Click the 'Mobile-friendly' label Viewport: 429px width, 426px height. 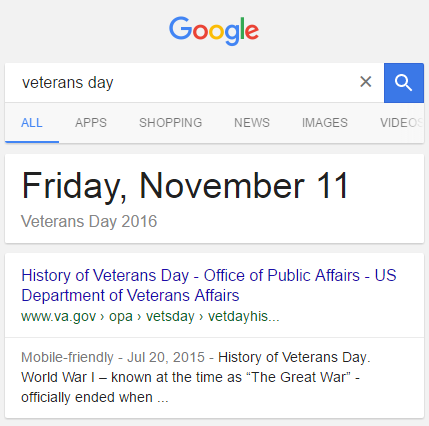(x=67, y=357)
